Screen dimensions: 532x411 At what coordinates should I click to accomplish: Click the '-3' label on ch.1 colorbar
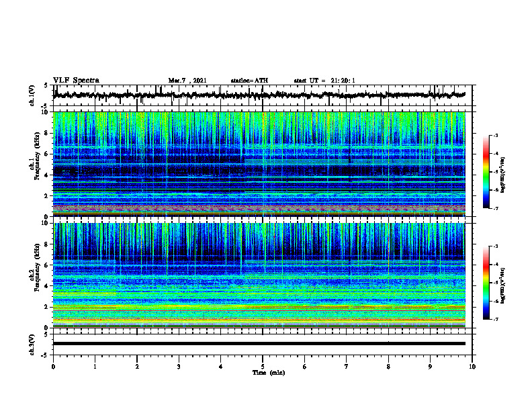[x=496, y=135]
